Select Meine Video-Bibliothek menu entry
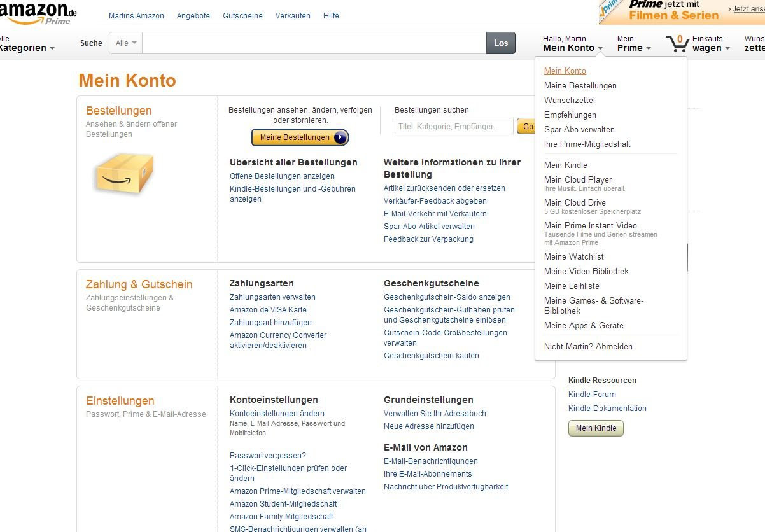765x532 pixels. 586,272
